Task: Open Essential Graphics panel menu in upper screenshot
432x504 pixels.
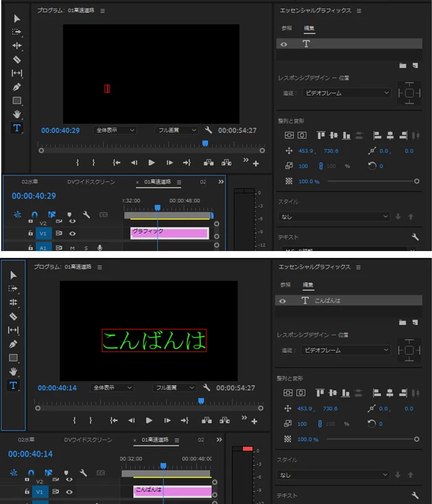Action: tap(359, 11)
